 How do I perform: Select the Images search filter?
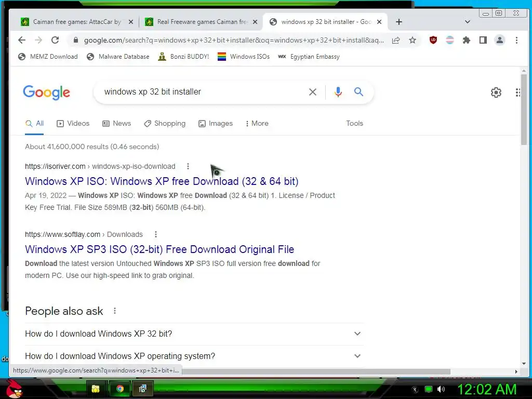point(216,124)
